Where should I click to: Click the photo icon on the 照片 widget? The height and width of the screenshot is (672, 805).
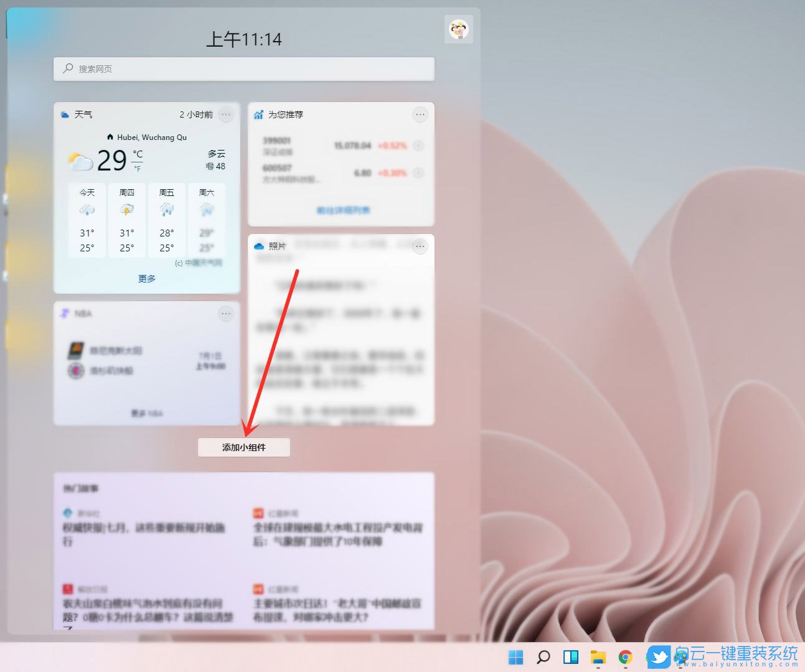[258, 246]
